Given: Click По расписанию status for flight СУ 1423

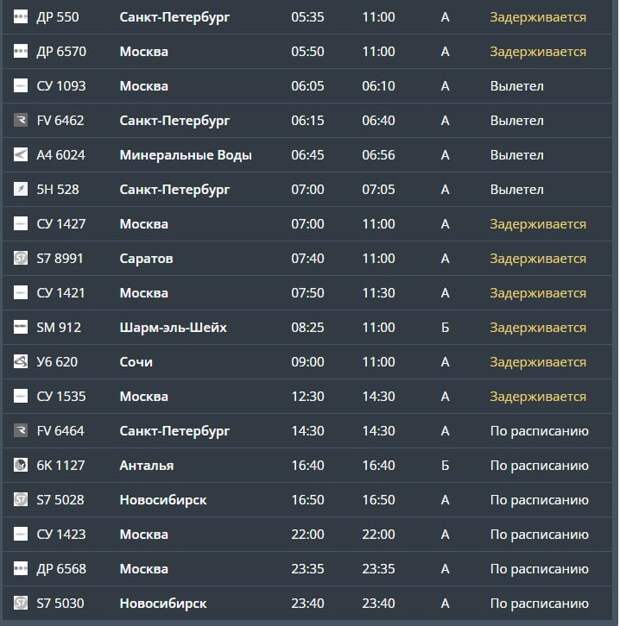Looking at the screenshot, I should [539, 535].
